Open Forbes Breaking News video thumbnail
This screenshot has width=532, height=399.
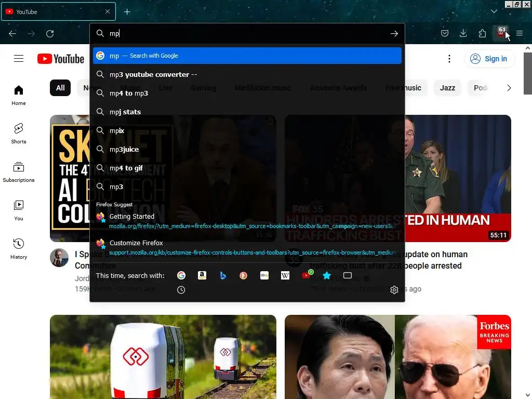pos(397,356)
